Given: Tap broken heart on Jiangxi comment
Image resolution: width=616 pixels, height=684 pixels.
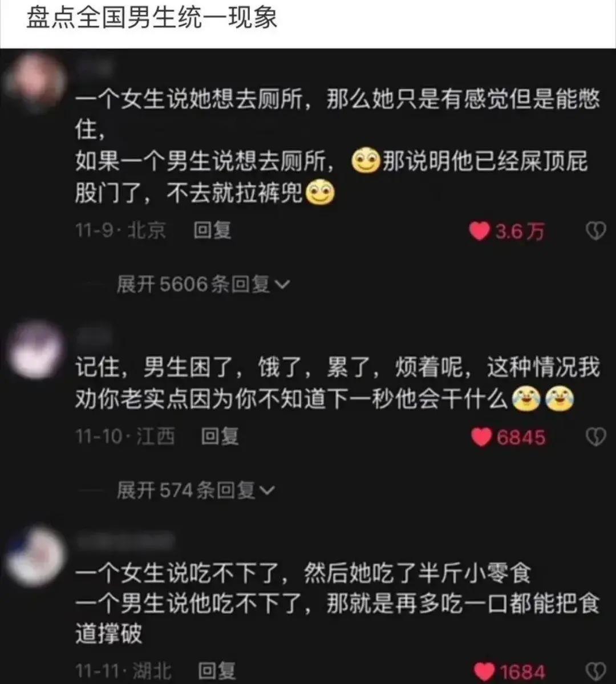Looking at the screenshot, I should click(595, 436).
